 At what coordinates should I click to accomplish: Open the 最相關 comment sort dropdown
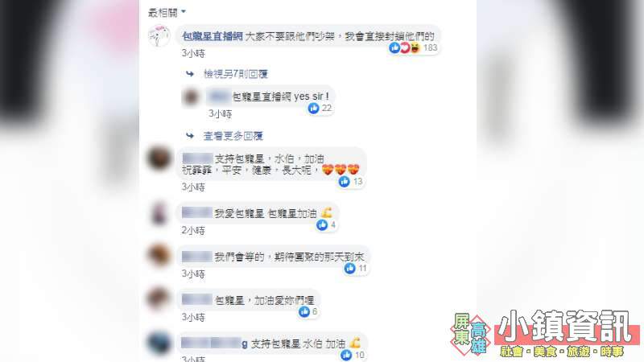click(x=167, y=13)
